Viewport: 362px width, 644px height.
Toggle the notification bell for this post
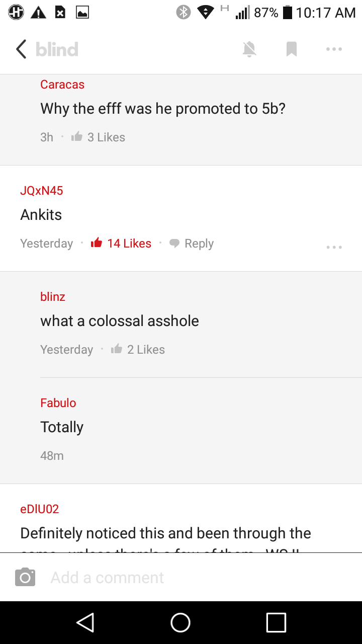pyautogui.click(x=249, y=49)
